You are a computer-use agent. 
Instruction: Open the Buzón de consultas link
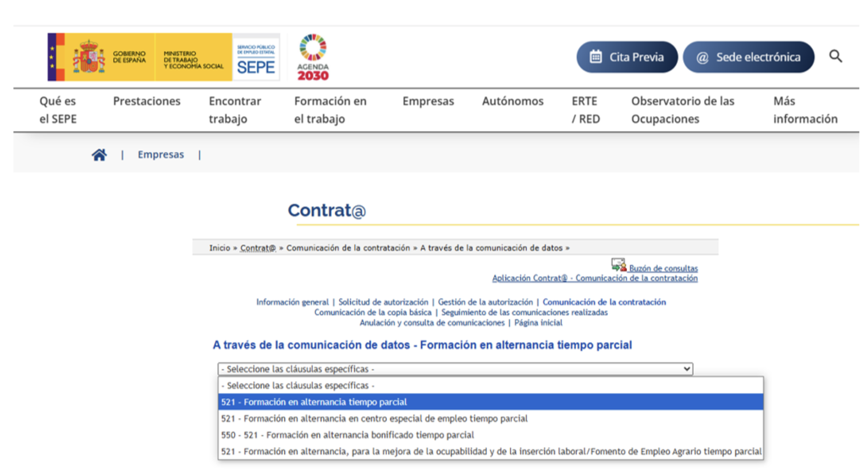pyautogui.click(x=663, y=268)
